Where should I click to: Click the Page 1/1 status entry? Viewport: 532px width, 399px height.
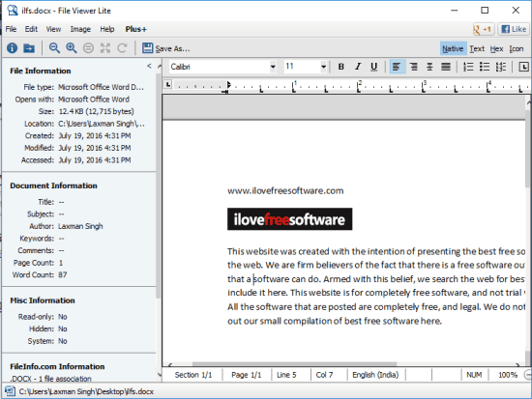247,375
